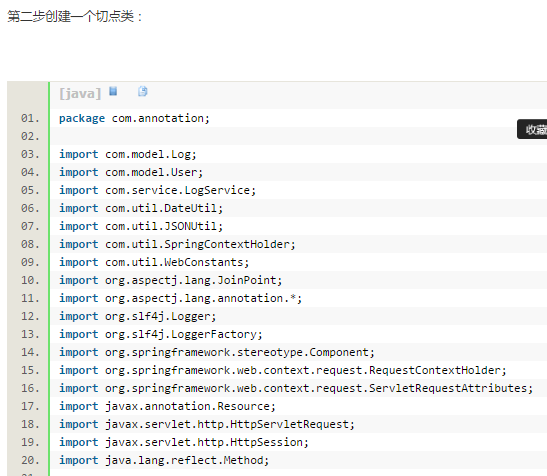Click line number 15.

(x=30, y=370)
